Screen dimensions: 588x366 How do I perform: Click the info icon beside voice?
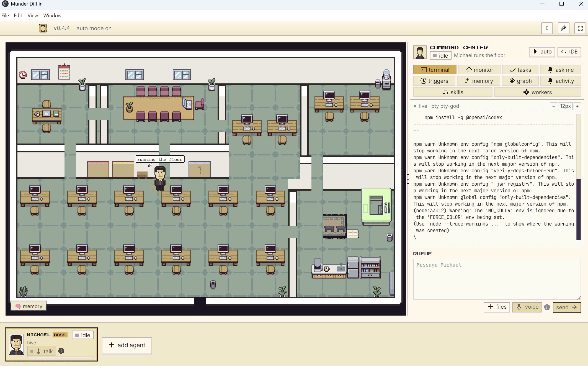tap(547, 307)
